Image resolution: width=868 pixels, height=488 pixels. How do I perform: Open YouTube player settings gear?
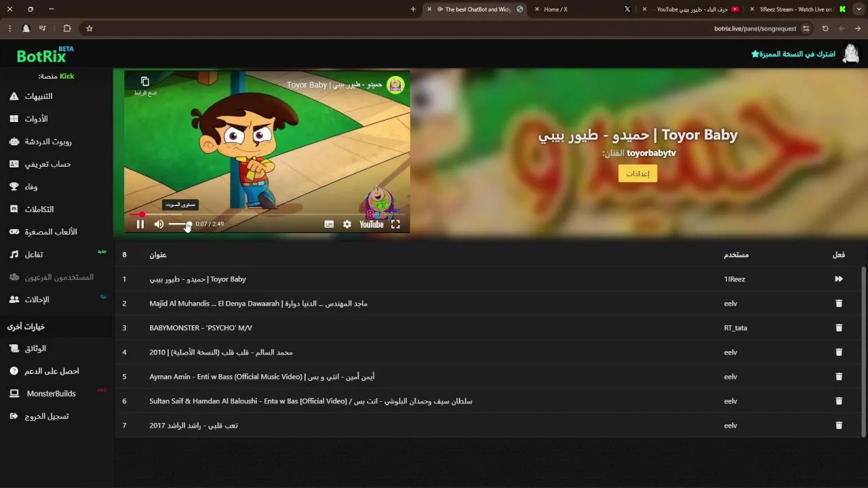(347, 224)
